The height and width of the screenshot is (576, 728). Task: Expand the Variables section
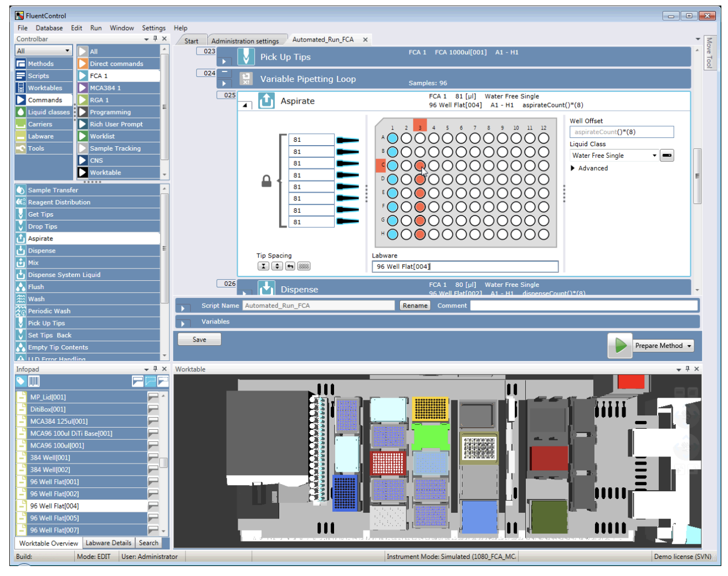182,322
